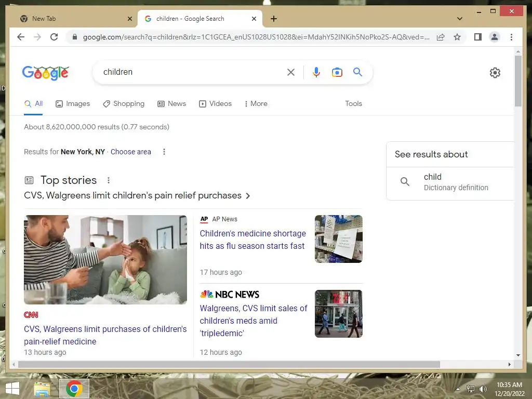Image resolution: width=532 pixels, height=399 pixels.
Task: Open CNN article about pain-relief medicine
Action: (x=105, y=335)
